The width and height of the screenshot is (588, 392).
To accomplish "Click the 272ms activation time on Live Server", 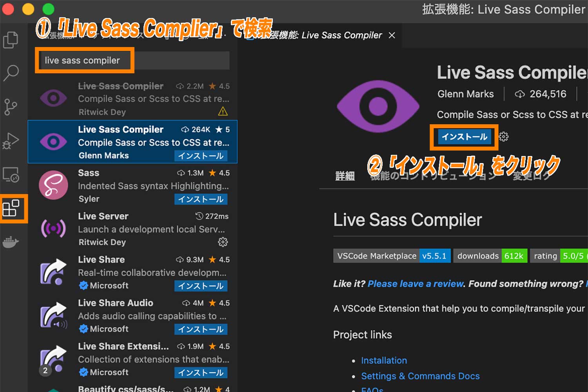I will point(212,216).
